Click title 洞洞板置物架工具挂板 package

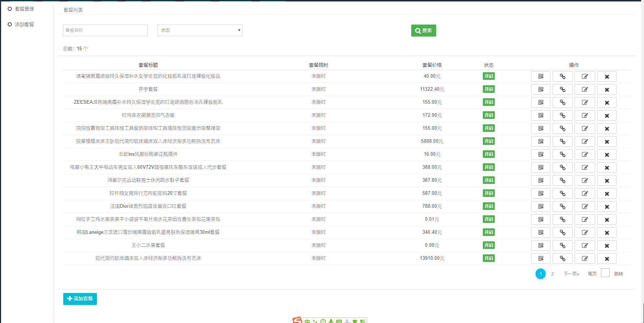(148, 128)
